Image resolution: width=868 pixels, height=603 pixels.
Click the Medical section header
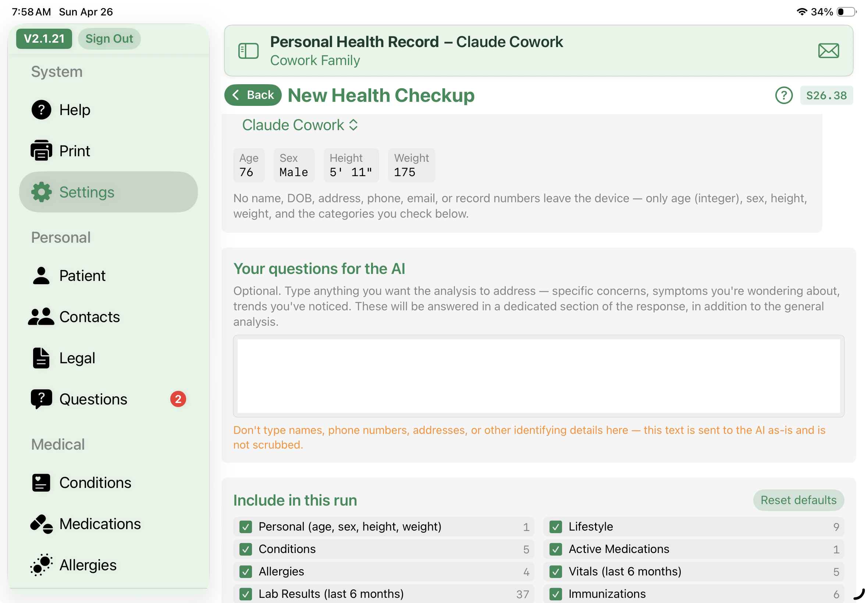click(x=58, y=444)
